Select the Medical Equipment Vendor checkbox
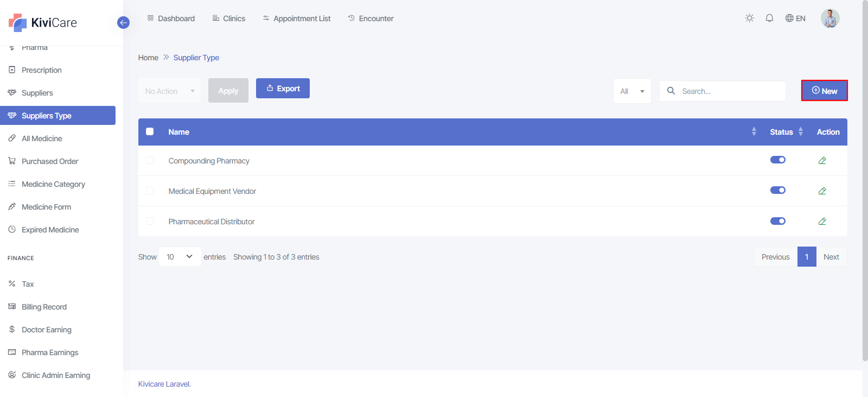This screenshot has width=868, height=397. [x=150, y=191]
